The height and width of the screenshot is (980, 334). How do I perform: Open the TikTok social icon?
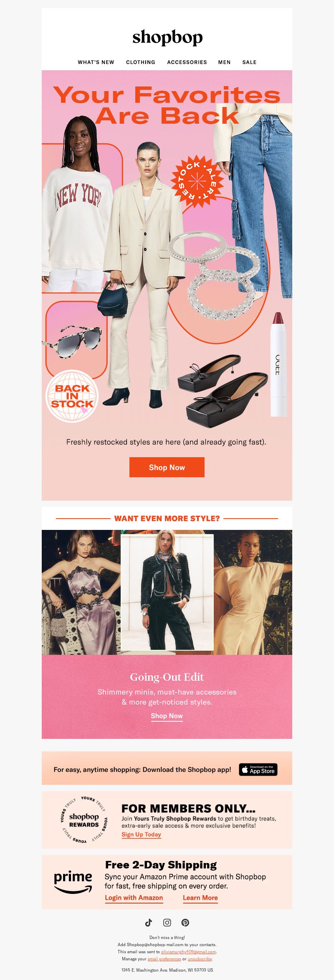pyautogui.click(x=149, y=922)
